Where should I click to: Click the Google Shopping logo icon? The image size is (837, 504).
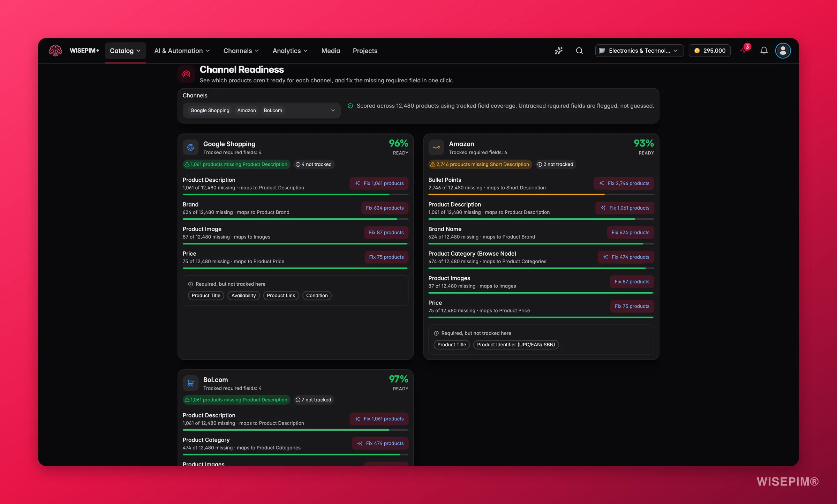(x=191, y=148)
